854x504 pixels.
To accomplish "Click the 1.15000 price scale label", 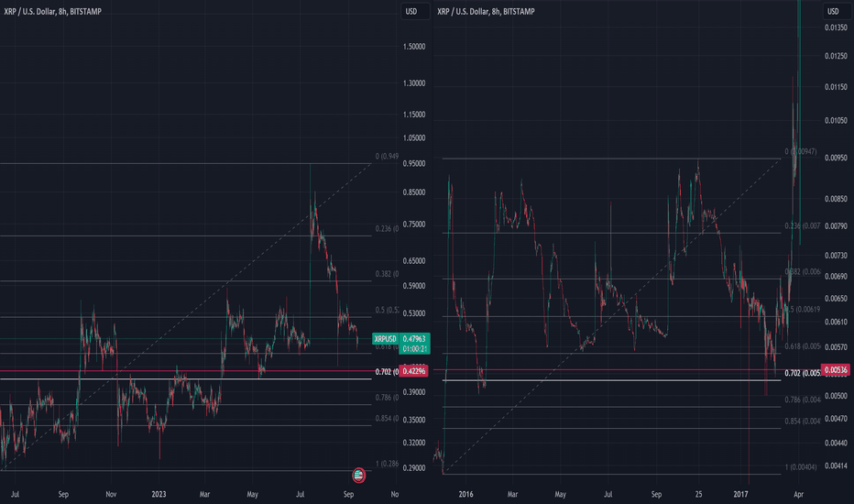I will point(414,115).
